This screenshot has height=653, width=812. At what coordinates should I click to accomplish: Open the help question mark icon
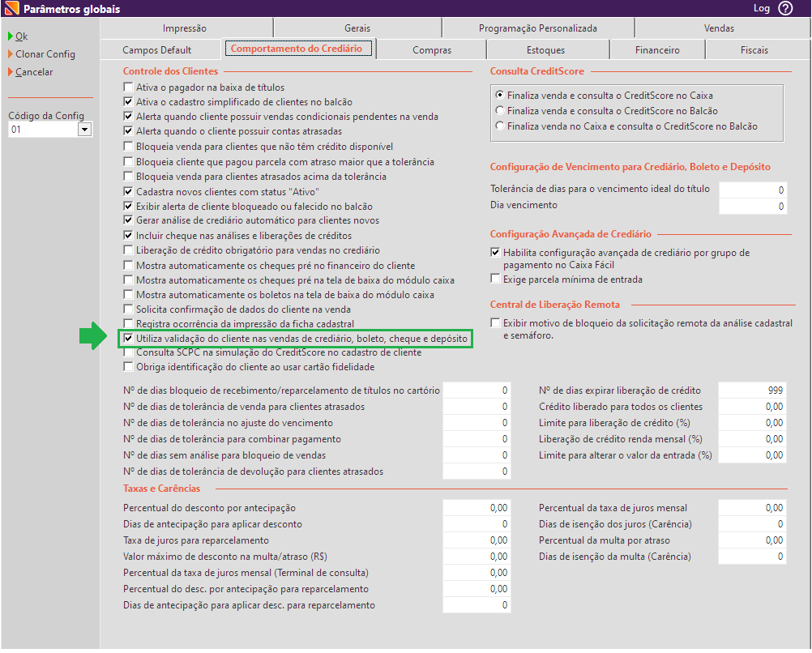(x=785, y=8)
